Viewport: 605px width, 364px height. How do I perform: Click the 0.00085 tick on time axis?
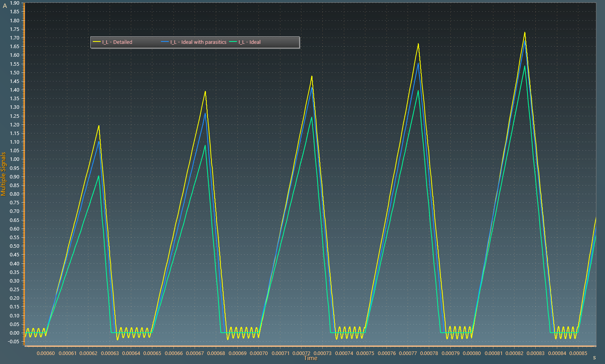(x=578, y=353)
